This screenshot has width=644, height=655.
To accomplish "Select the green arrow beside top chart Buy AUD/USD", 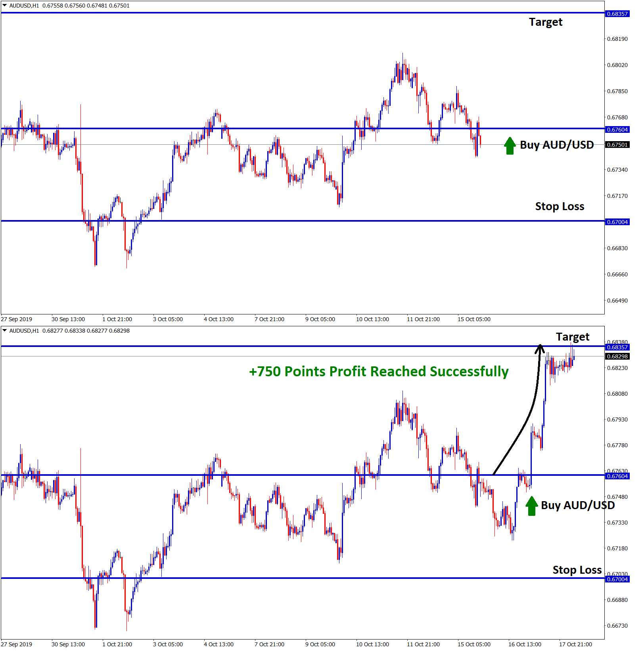I will [510, 146].
